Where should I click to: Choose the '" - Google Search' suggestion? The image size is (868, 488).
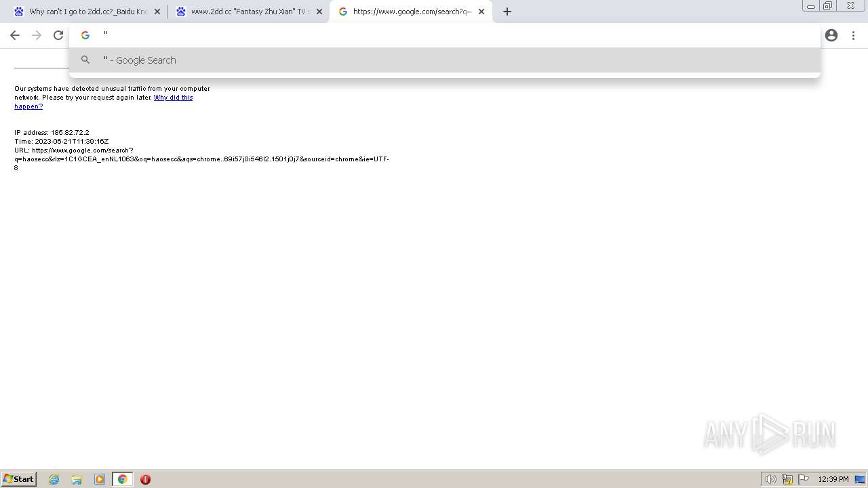tap(445, 60)
